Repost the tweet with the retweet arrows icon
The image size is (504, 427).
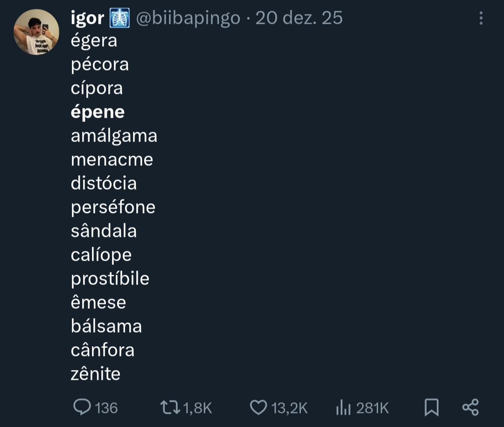(170, 407)
